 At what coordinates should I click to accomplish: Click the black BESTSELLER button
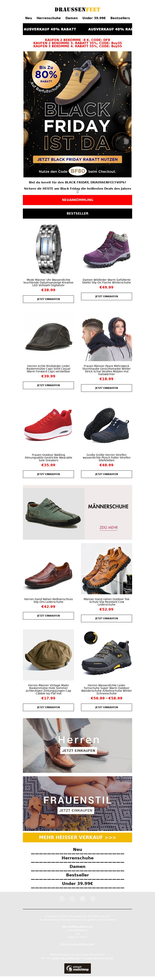tap(77, 213)
